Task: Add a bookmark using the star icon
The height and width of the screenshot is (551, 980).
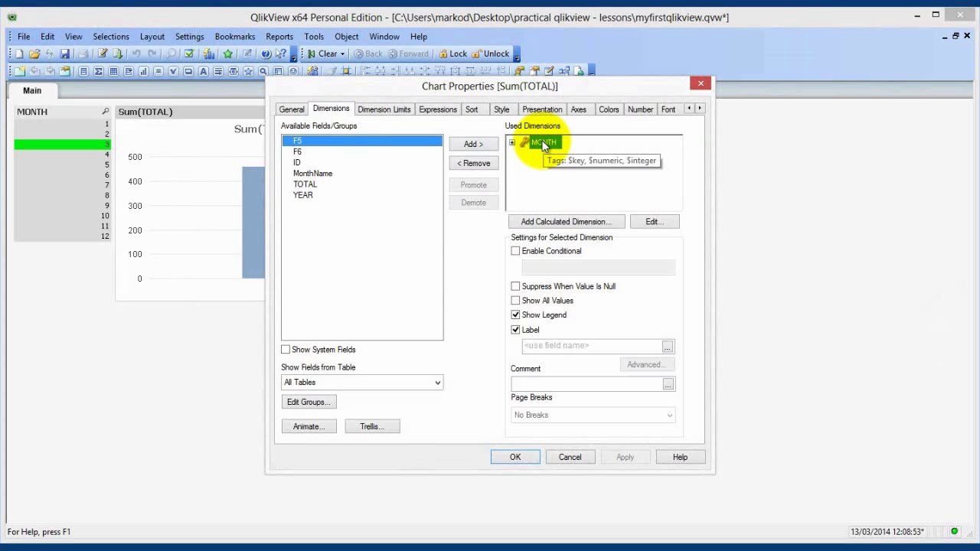Action: click(228, 54)
